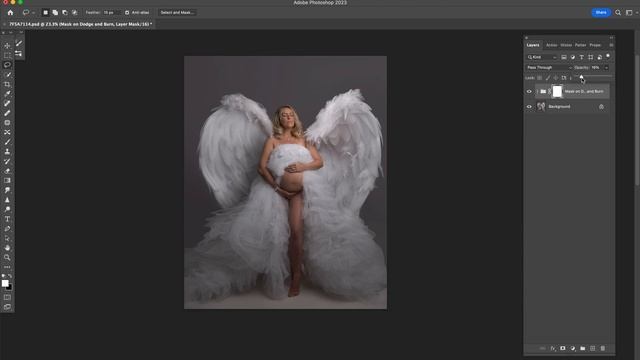Switch to the Layers tab
The height and width of the screenshot is (360, 640).
pyautogui.click(x=533, y=45)
